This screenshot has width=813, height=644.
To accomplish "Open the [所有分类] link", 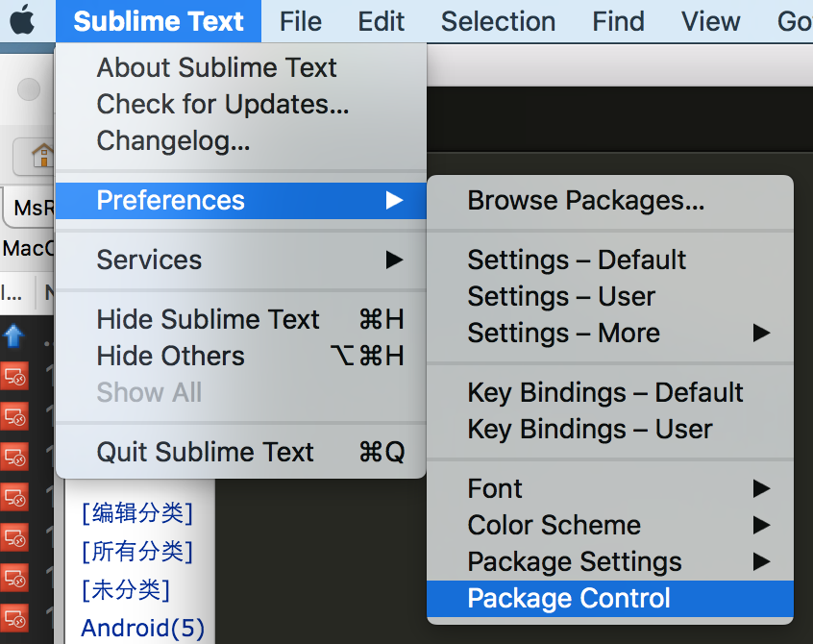I will tap(137, 551).
